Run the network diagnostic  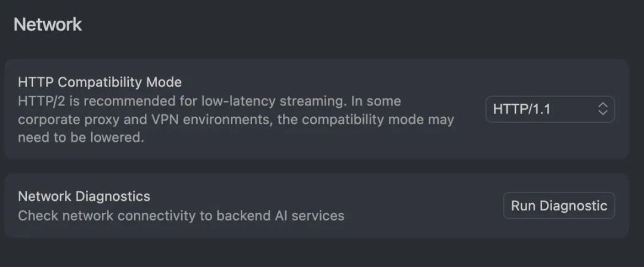(x=559, y=206)
